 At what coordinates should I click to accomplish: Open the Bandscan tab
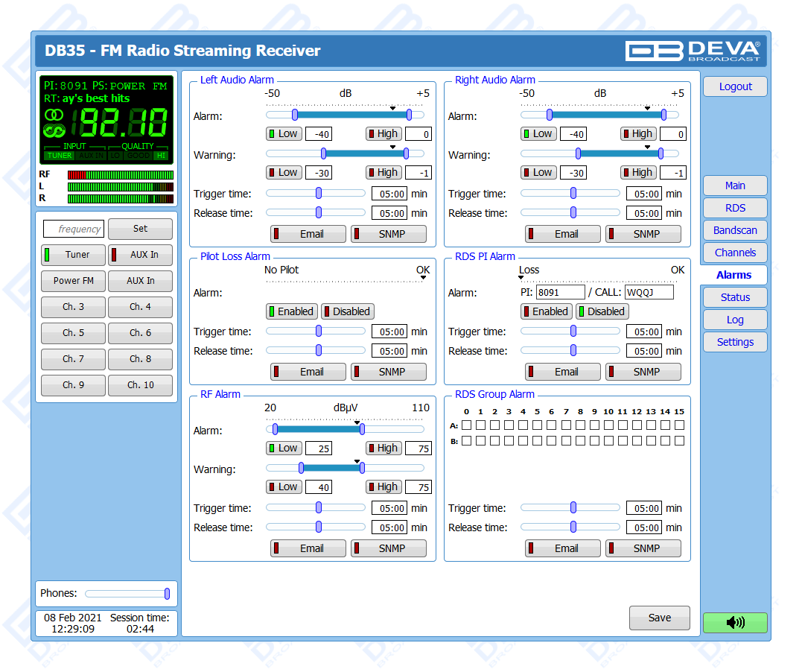(x=734, y=230)
